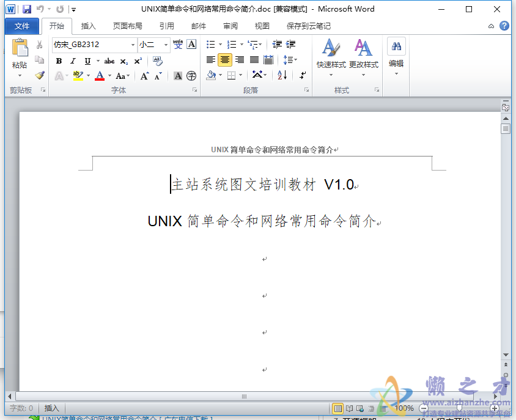The image size is (516, 420).
Task: Open the font size dropdown
Action: (166, 45)
